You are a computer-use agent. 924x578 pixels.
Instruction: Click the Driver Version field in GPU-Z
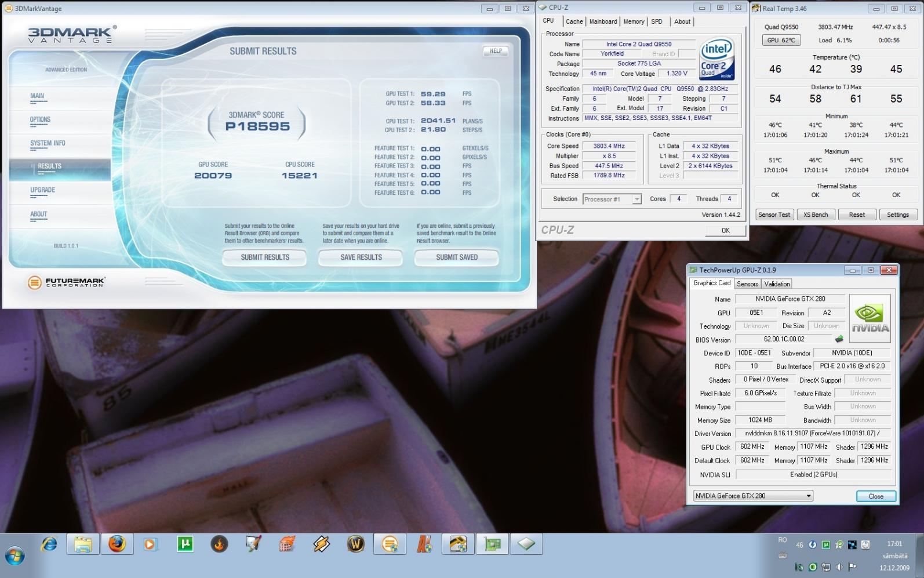point(813,433)
